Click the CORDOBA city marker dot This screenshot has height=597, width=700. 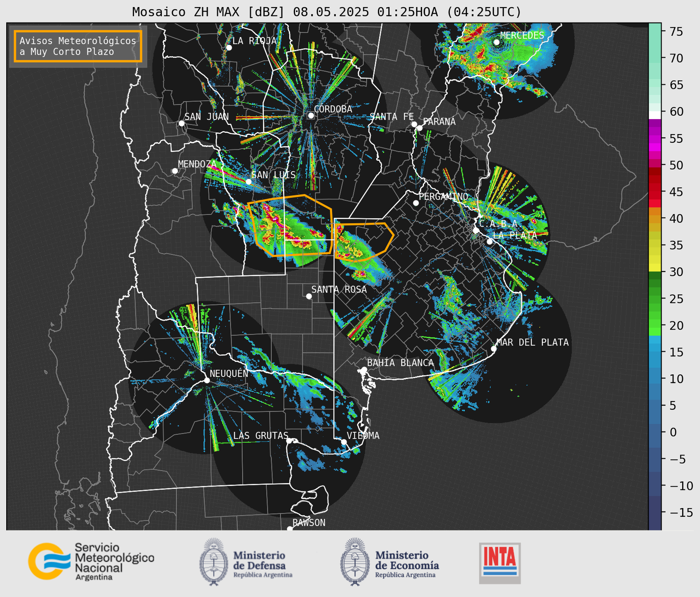(311, 115)
